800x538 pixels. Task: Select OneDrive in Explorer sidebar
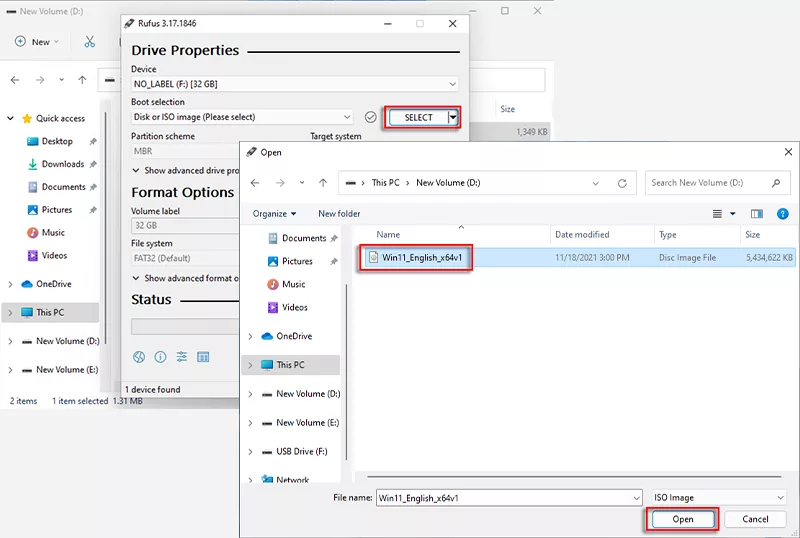click(54, 284)
